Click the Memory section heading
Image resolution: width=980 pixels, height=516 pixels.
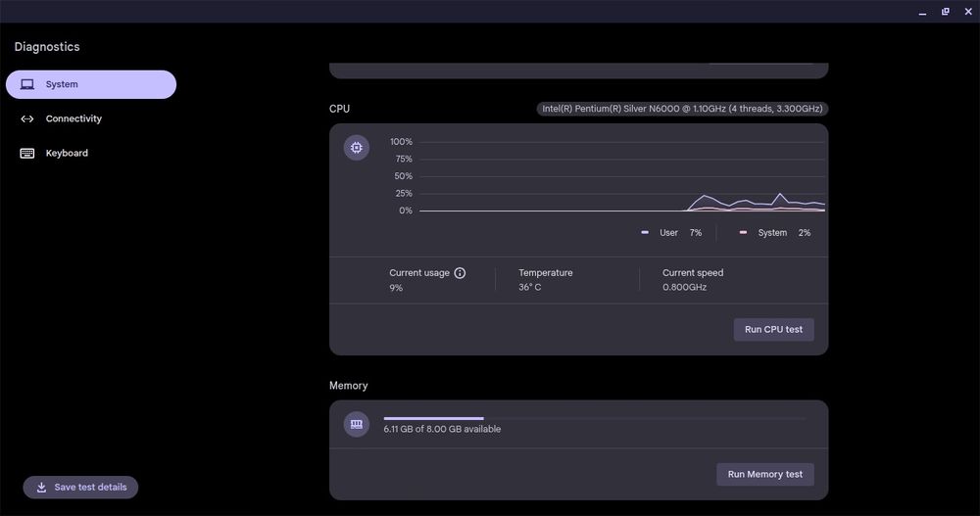pos(349,386)
